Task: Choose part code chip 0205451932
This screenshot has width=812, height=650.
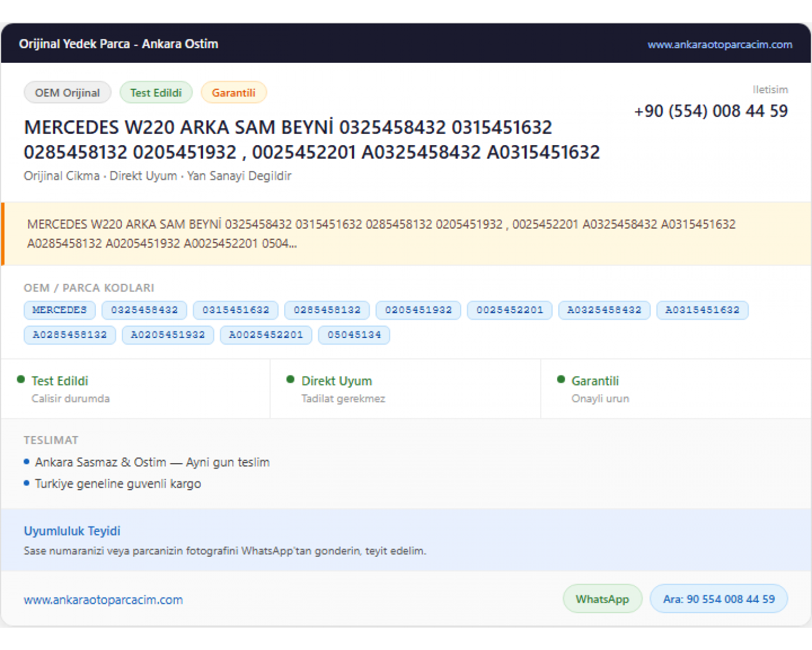Action: pos(418,310)
